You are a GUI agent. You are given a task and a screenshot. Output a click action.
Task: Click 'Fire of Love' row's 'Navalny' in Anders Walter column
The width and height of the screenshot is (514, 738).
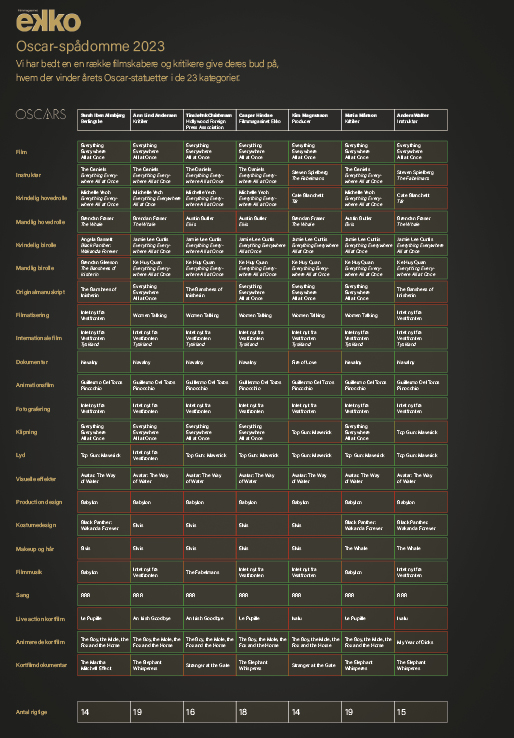pyautogui.click(x=421, y=362)
